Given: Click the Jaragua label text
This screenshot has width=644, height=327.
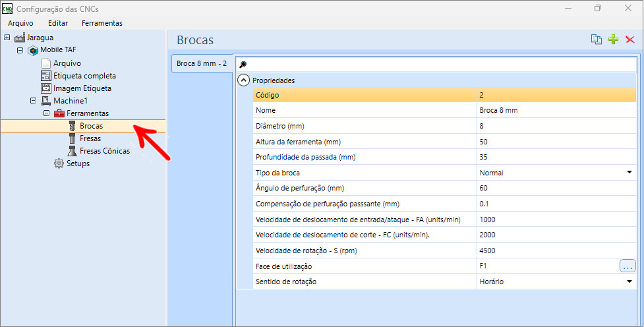Looking at the screenshot, I should (40, 38).
